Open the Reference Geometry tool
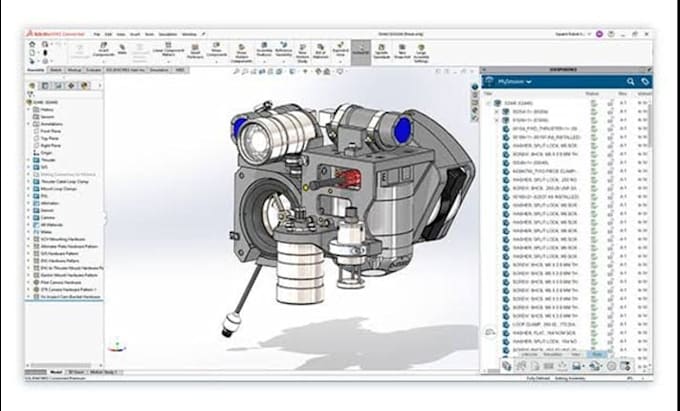 pos(284,49)
